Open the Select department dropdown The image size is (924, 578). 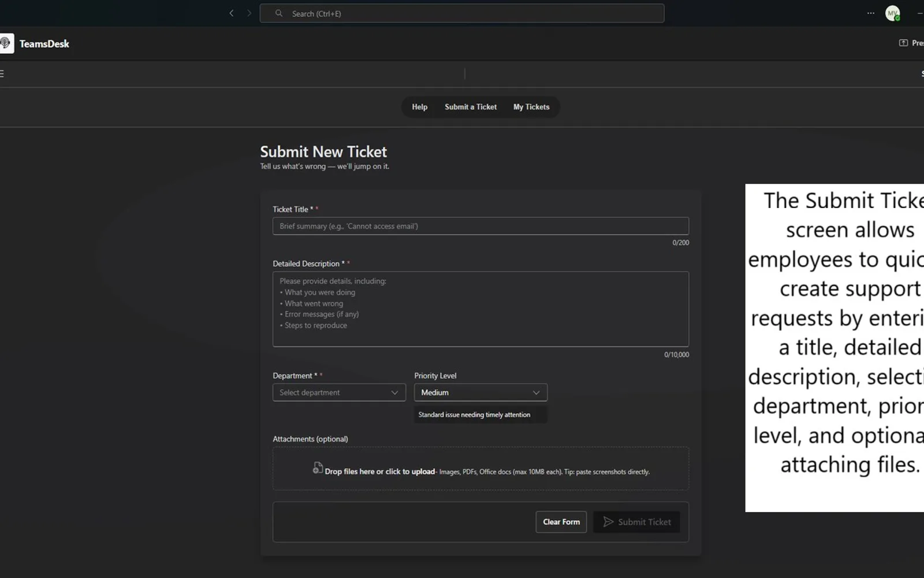339,392
